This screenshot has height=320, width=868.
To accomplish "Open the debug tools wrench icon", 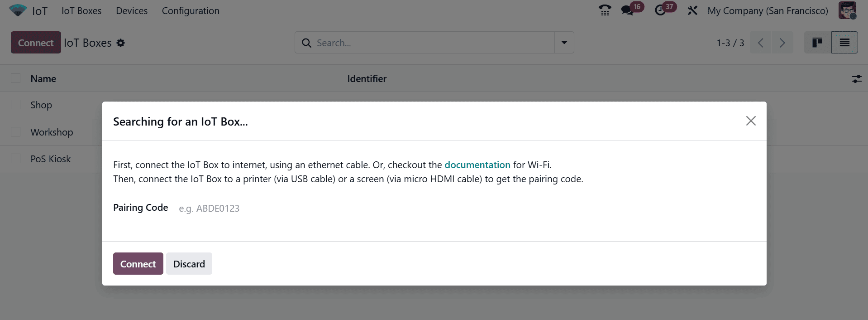I will point(692,10).
